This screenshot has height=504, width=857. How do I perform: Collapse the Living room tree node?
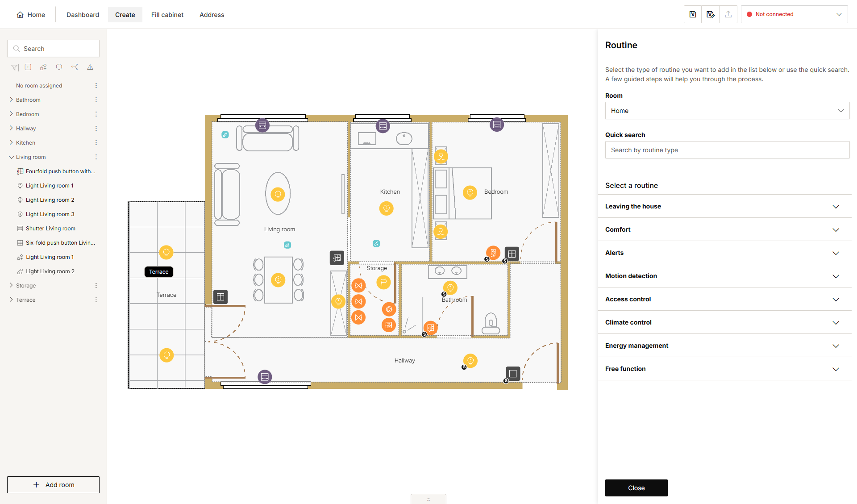pyautogui.click(x=11, y=157)
